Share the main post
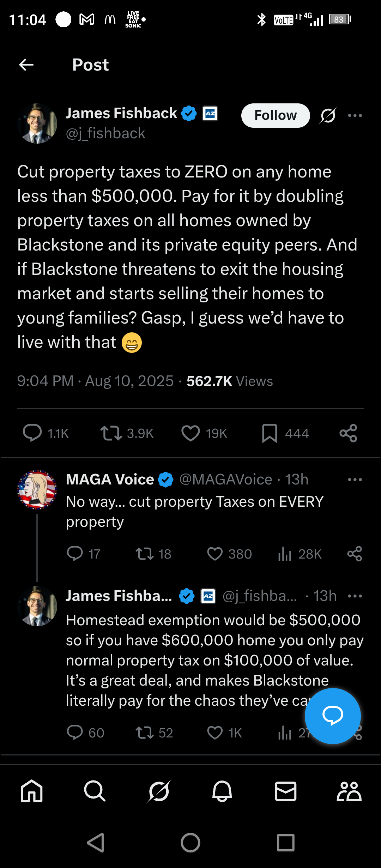 point(348,433)
